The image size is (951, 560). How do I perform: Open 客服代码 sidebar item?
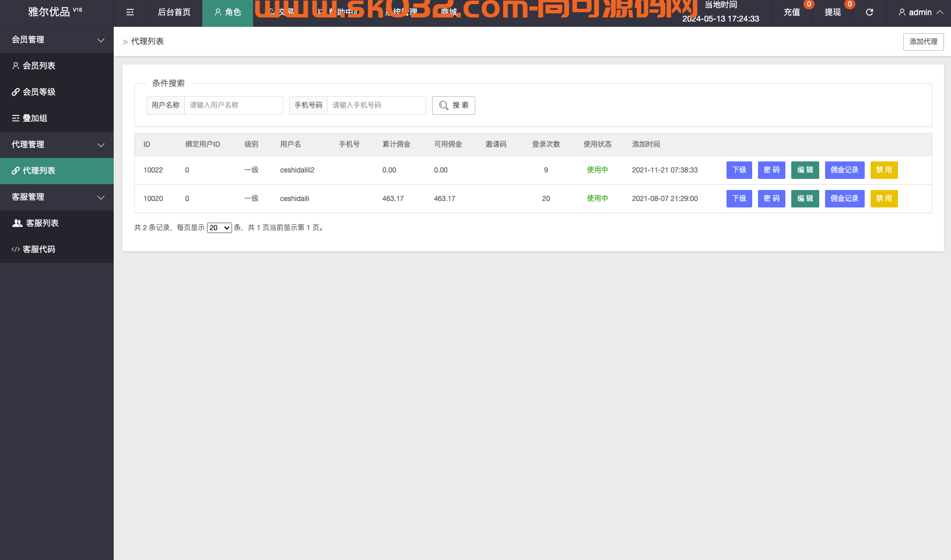[57, 249]
